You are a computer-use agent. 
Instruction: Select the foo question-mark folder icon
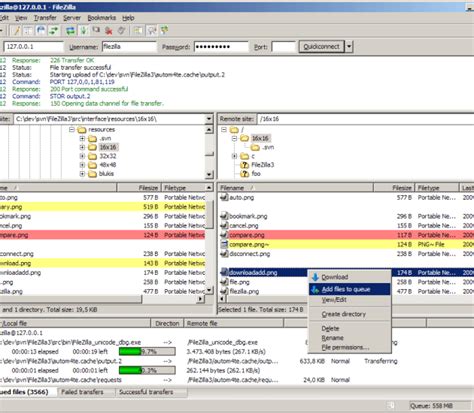pos(245,174)
